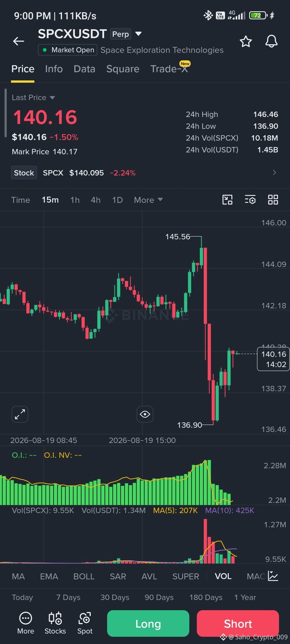Tap the MA(10): 425K label
The image size is (290, 644).
point(230,510)
